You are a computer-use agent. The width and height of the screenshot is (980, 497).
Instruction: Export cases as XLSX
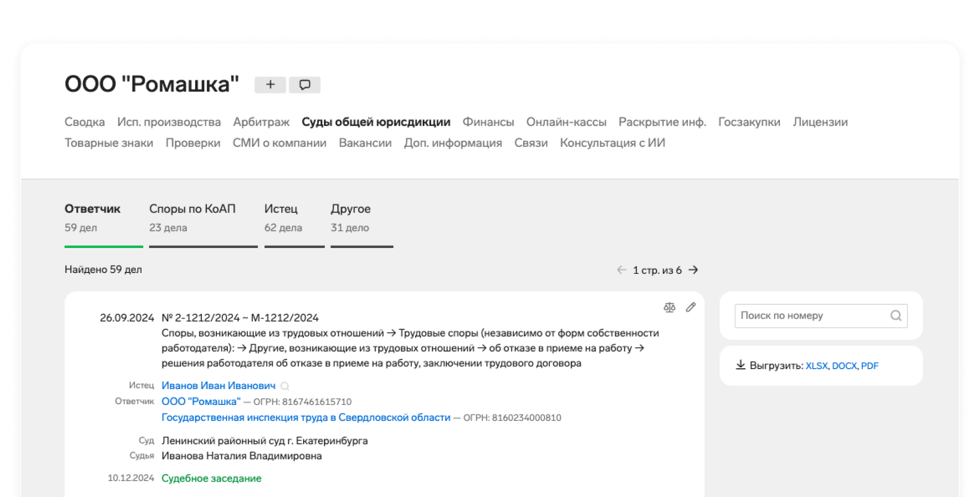pyautogui.click(x=816, y=366)
